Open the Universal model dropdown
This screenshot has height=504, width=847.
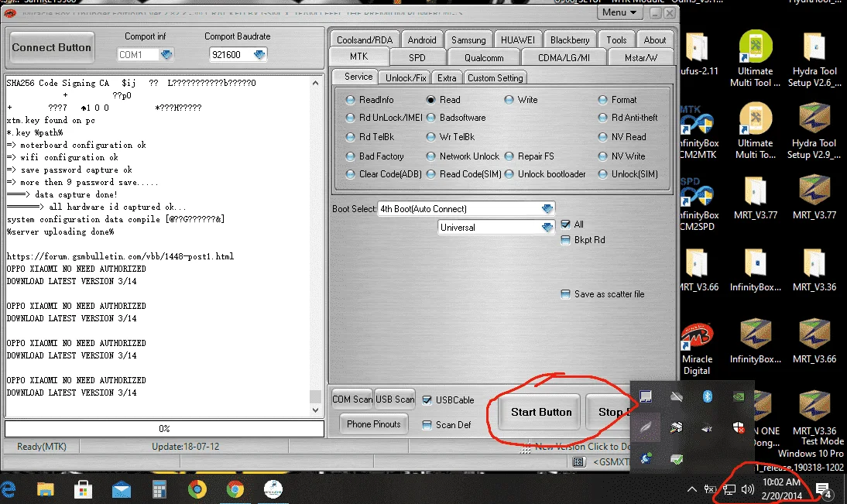click(547, 228)
